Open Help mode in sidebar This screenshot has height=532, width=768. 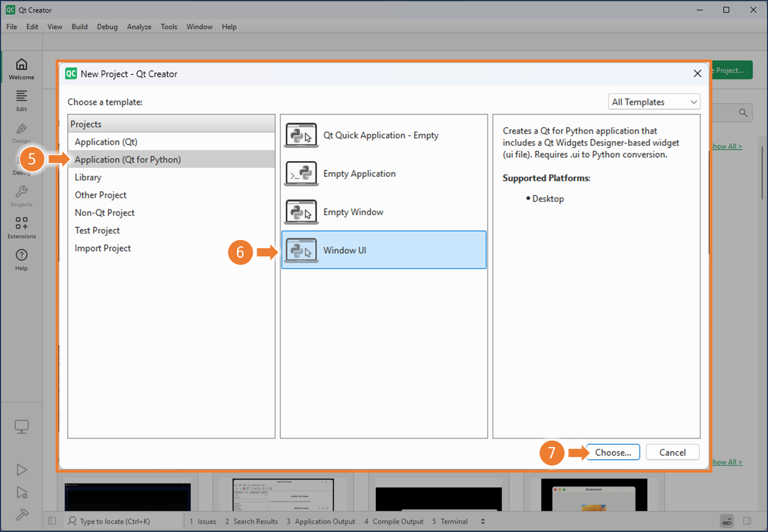point(21,260)
